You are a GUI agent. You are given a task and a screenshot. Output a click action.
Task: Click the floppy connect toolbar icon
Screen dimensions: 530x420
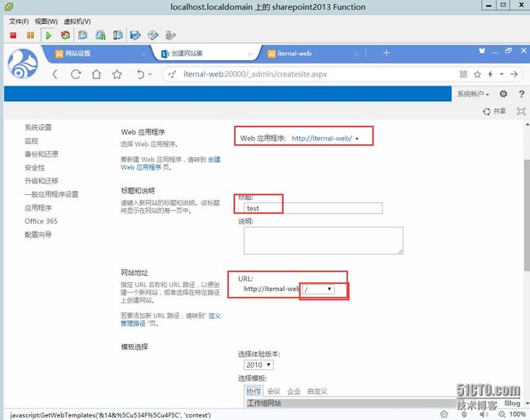(x=135, y=35)
